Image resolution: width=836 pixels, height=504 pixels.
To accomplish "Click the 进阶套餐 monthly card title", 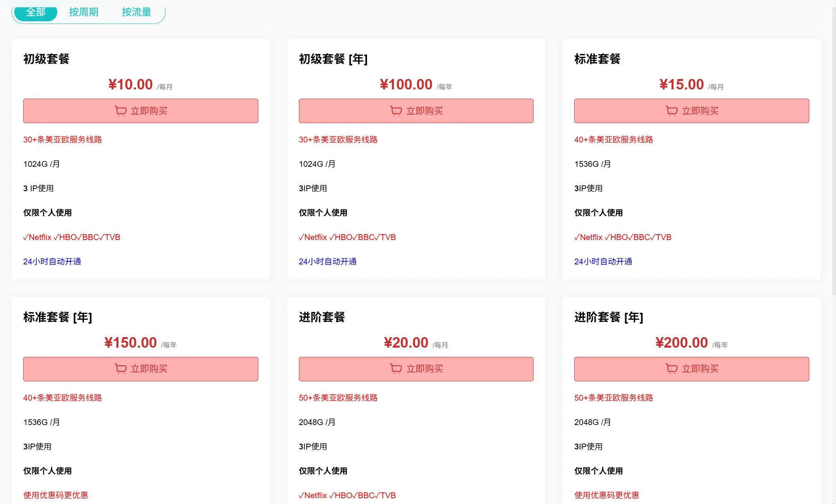I will [x=322, y=317].
